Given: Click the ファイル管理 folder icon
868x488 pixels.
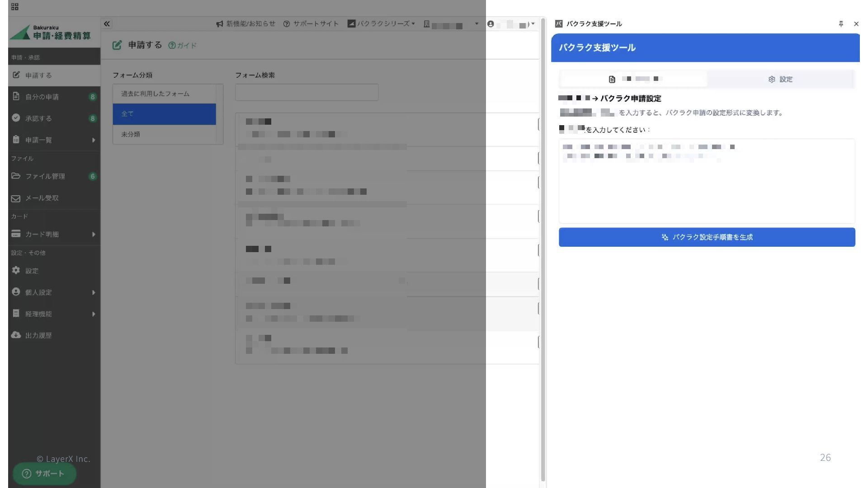Looking at the screenshot, I should pos(16,176).
